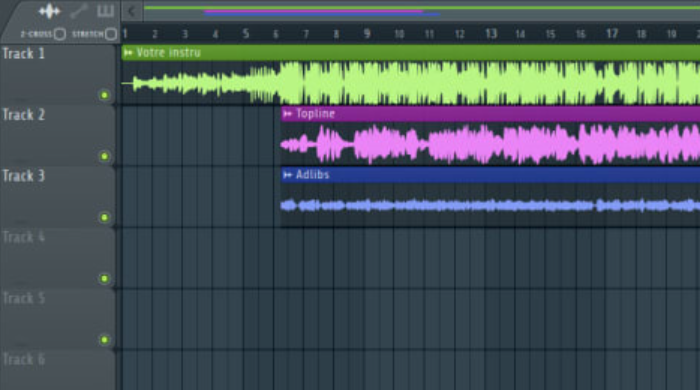Select the pattern clips focus icon
700x390 pixels.
click(105, 11)
